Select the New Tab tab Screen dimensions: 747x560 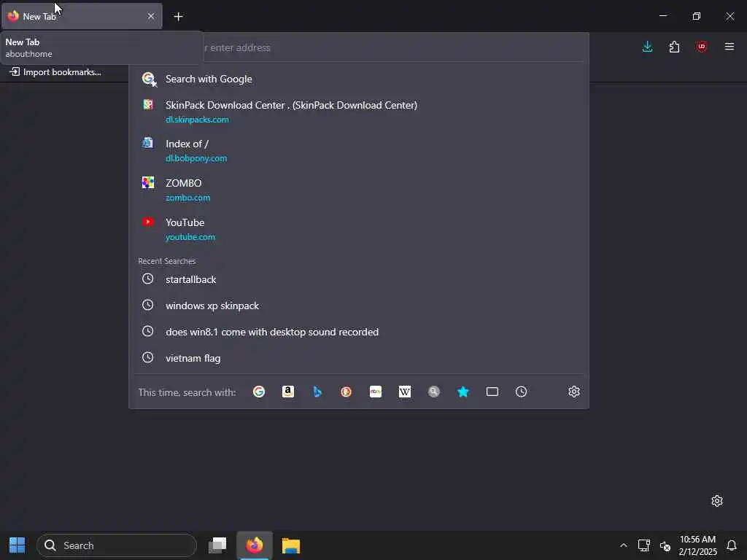point(82,16)
